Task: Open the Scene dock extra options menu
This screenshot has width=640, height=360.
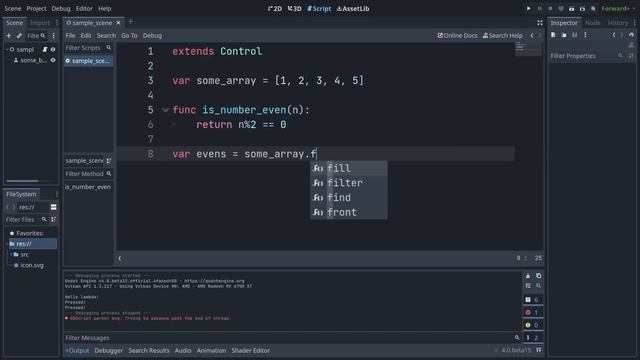Action: 53,36
